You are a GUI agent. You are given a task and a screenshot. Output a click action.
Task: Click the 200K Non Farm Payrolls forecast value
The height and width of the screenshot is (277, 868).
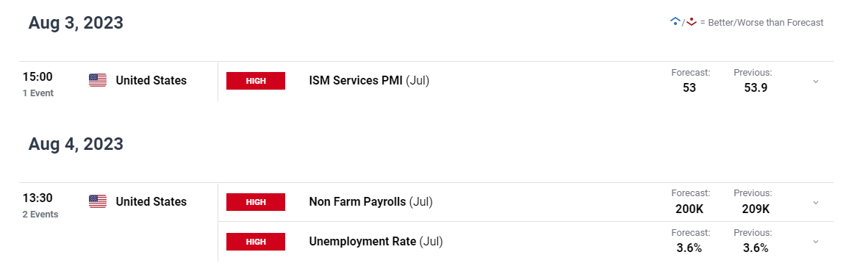pos(689,209)
